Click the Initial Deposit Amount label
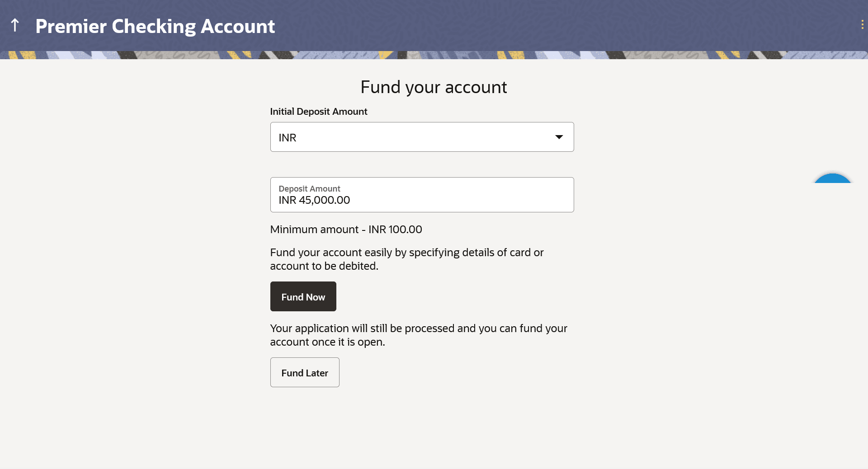This screenshot has height=469, width=868. pos(319,112)
